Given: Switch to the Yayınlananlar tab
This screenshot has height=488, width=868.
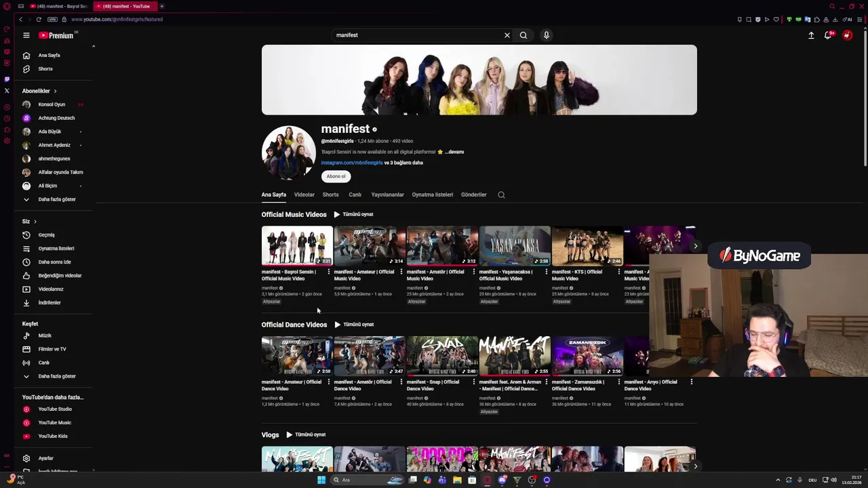Looking at the screenshot, I should point(387,195).
